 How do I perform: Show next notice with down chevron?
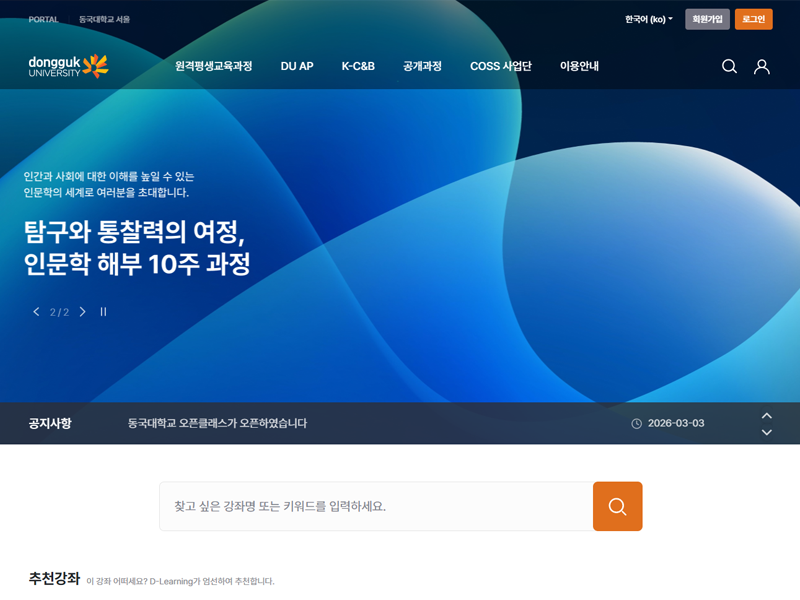[767, 432]
